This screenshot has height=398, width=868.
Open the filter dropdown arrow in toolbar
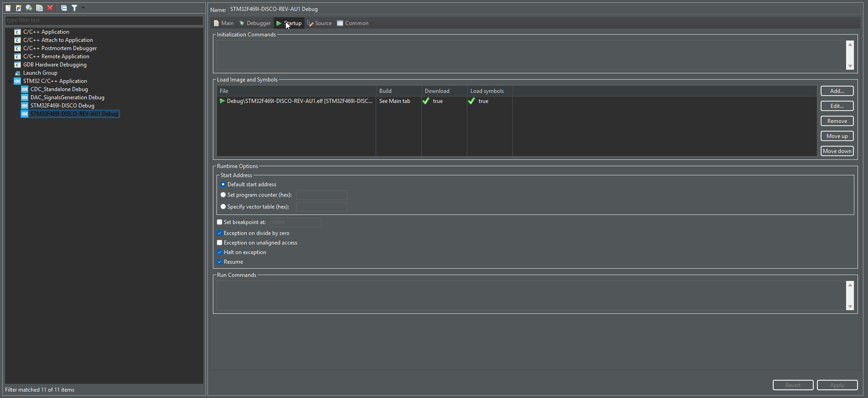[x=83, y=8]
